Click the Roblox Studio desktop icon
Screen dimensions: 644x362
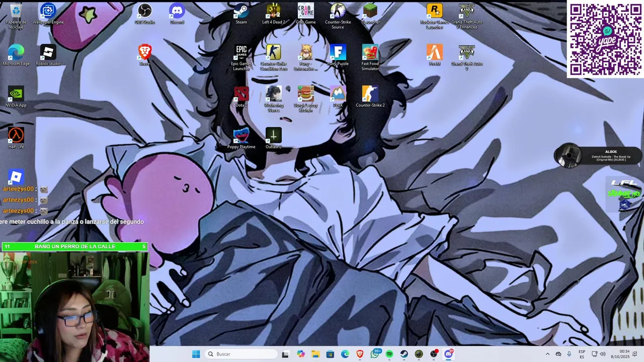pos(48,55)
